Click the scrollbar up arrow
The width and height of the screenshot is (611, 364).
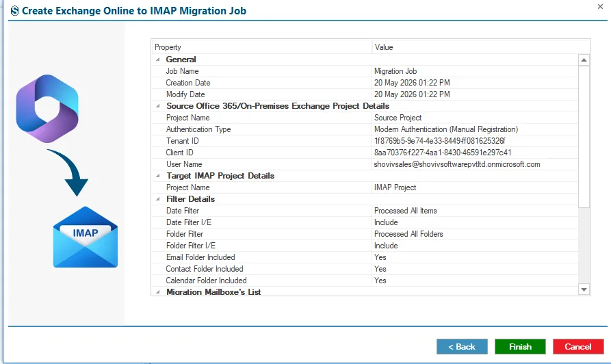[584, 60]
